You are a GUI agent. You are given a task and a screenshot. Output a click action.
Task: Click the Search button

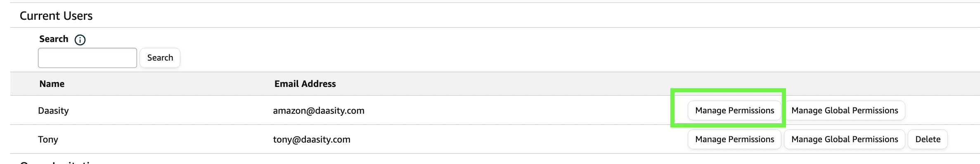coord(160,58)
